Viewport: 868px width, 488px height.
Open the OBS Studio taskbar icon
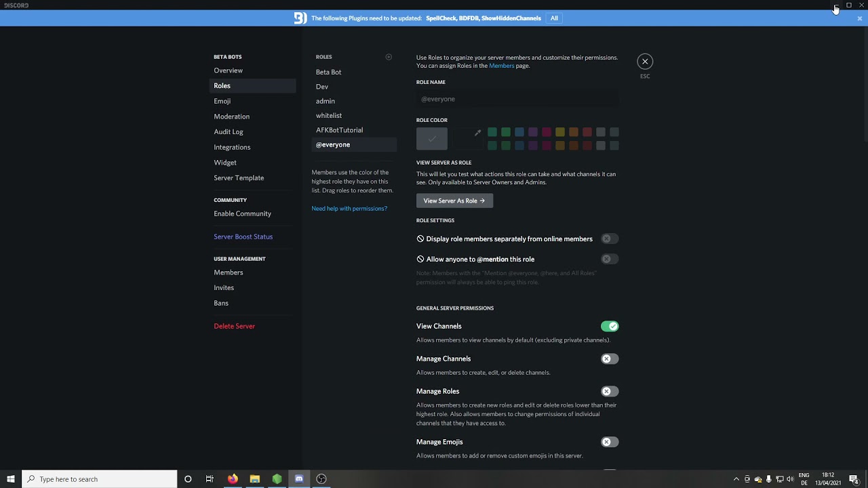321,479
